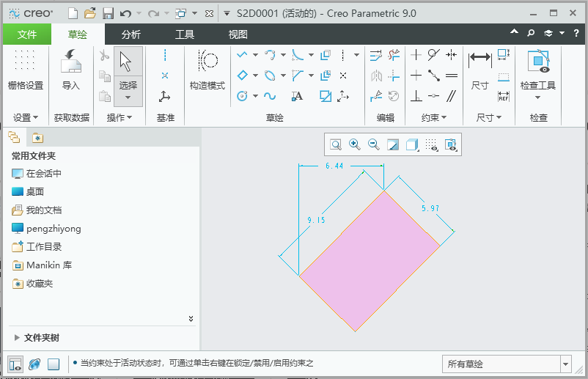Click the Open file folder icon

[x=90, y=13]
